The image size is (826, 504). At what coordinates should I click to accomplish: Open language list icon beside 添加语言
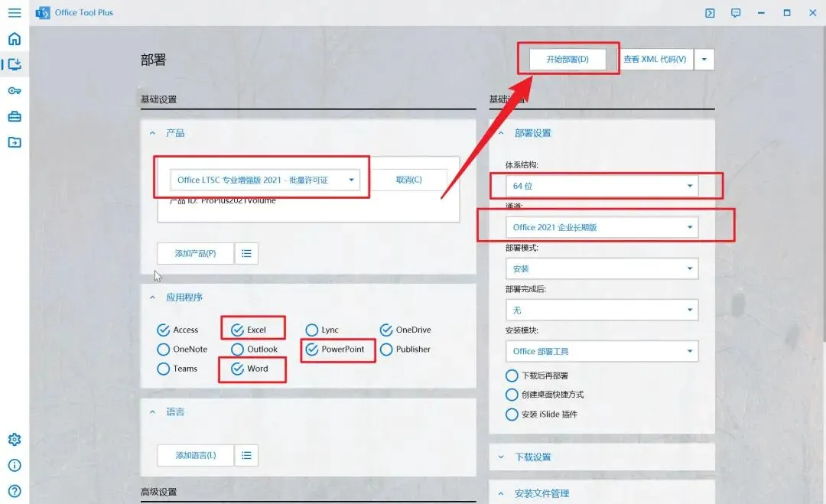(x=246, y=455)
